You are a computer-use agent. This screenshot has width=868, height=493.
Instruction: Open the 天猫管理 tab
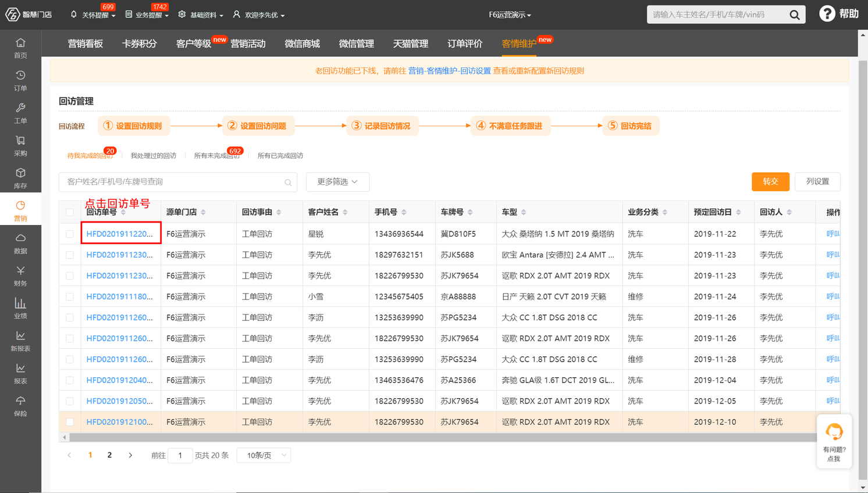[x=411, y=44]
